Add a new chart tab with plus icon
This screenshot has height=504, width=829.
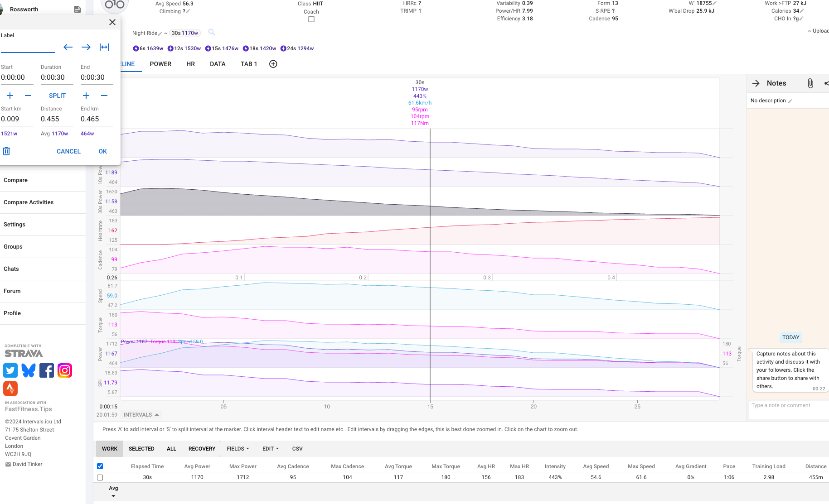click(273, 64)
